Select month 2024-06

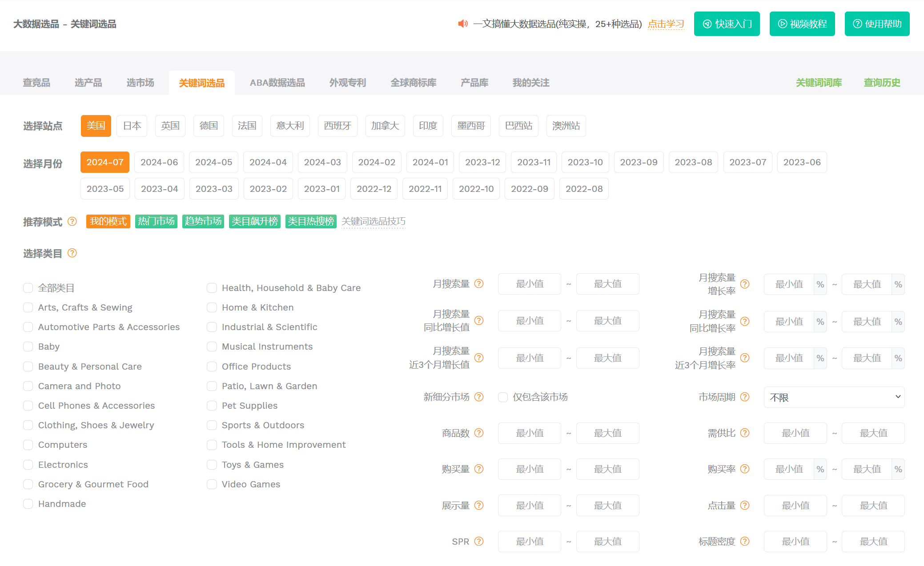[x=159, y=162]
